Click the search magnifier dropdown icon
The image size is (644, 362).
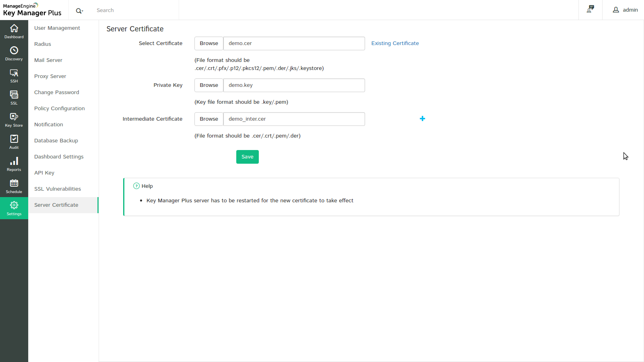80,11
